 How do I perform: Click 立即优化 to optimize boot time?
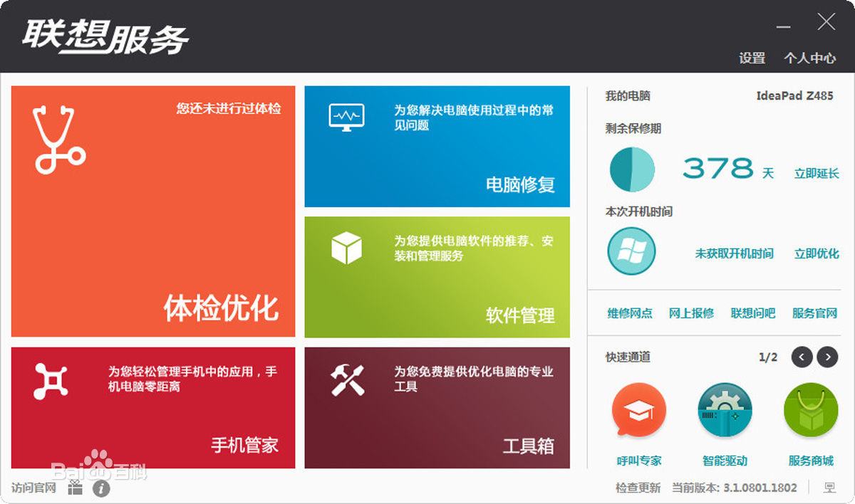[x=817, y=253]
